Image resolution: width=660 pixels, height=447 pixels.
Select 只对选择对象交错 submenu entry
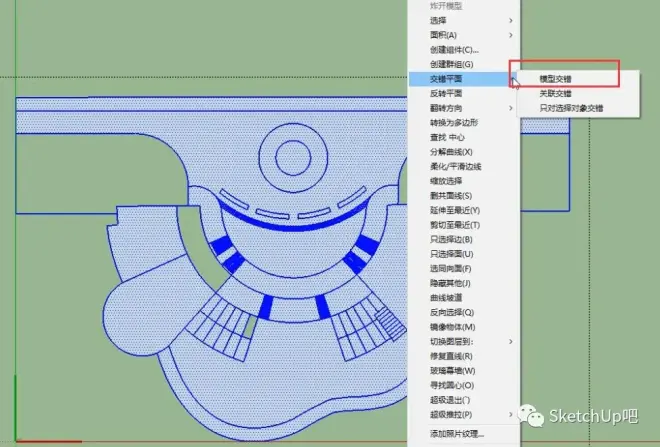(578, 108)
